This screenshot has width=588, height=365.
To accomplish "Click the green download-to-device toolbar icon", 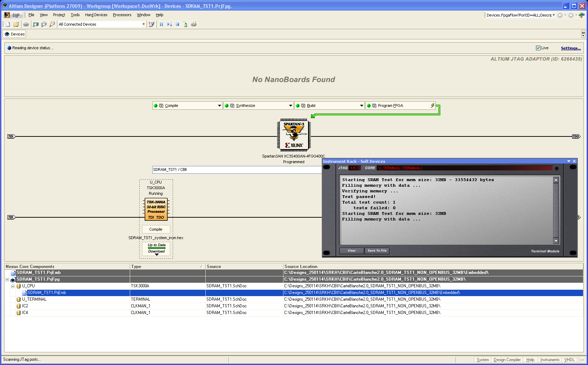I will pos(185,24).
